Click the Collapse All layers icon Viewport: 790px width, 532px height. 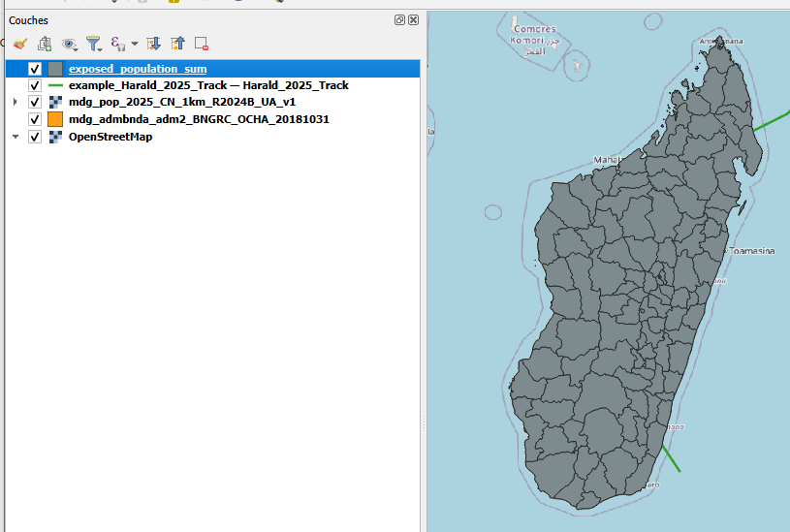click(177, 44)
